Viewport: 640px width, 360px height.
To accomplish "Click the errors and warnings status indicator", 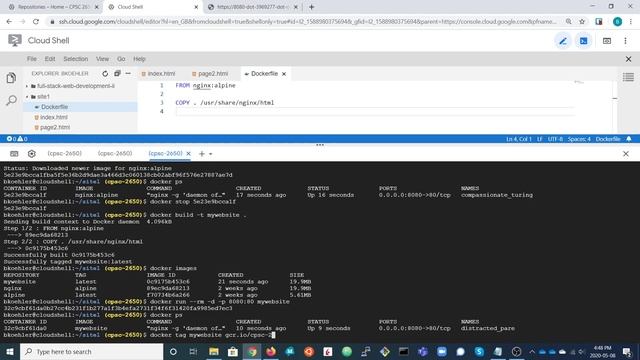I will pos(17,139).
